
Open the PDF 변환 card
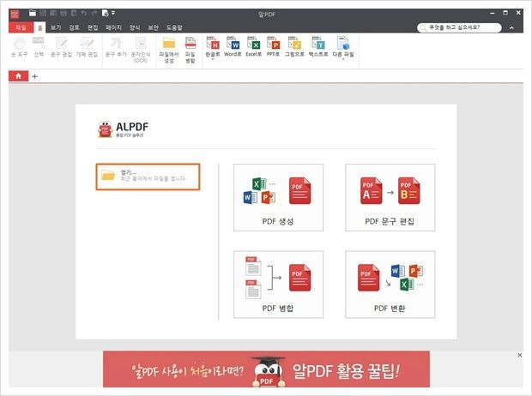pos(390,285)
